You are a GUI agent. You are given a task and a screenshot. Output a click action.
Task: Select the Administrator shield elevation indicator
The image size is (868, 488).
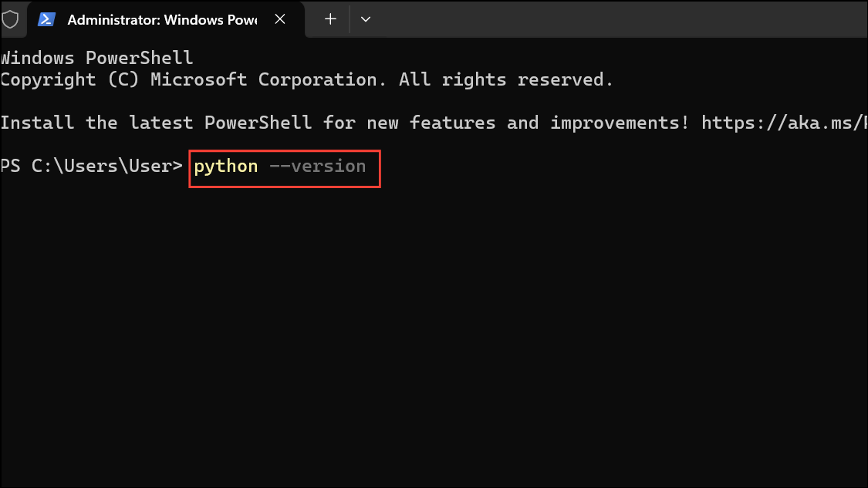point(11,19)
